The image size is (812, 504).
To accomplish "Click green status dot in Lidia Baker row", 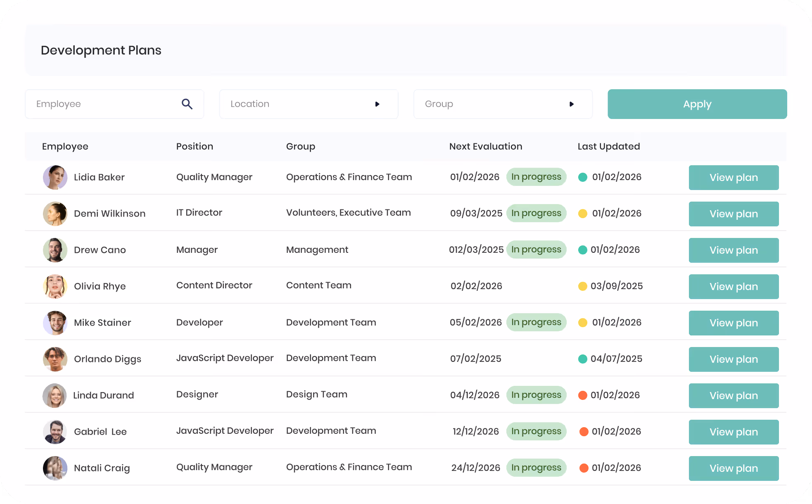I will [583, 177].
